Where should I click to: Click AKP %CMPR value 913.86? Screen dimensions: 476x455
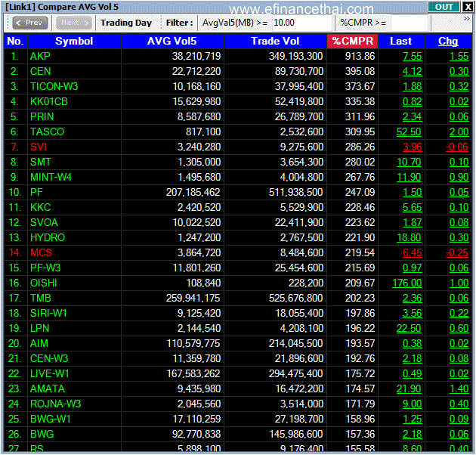point(360,56)
